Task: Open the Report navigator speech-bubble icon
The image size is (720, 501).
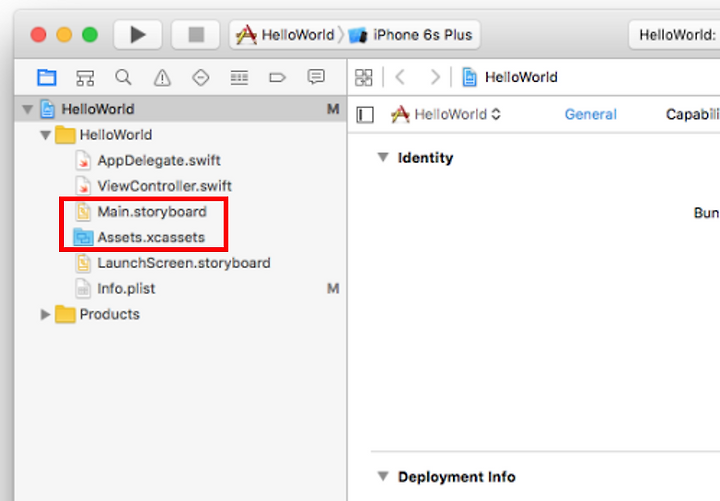Action: tap(316, 77)
